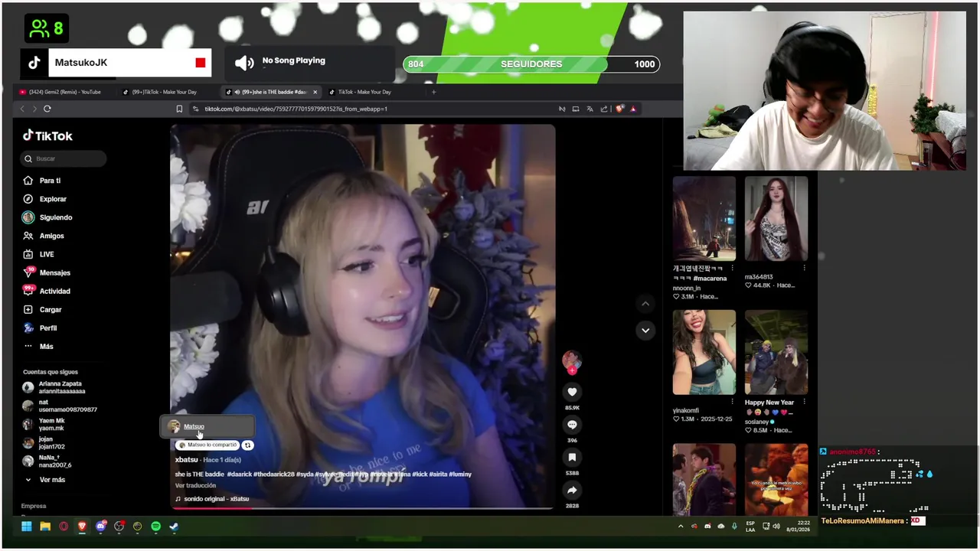
Task: Switch to Gemi2 (Remix) YouTube tab
Action: tap(65, 92)
